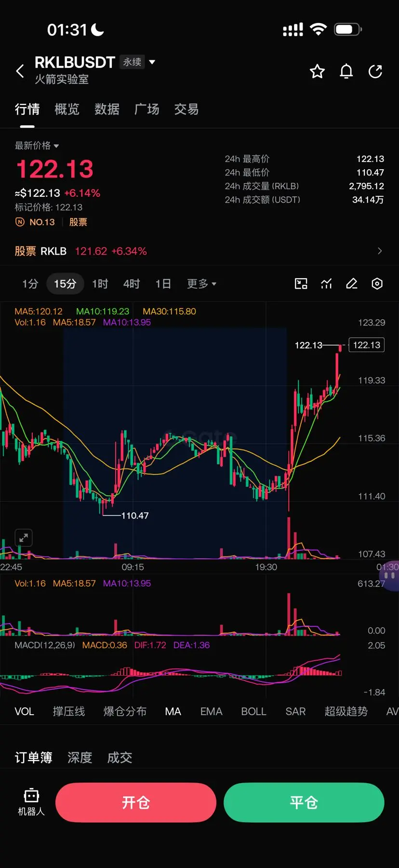Screen dimensions: 399x868
Task: Toggle the 超级趋势 indicator
Action: (x=346, y=711)
